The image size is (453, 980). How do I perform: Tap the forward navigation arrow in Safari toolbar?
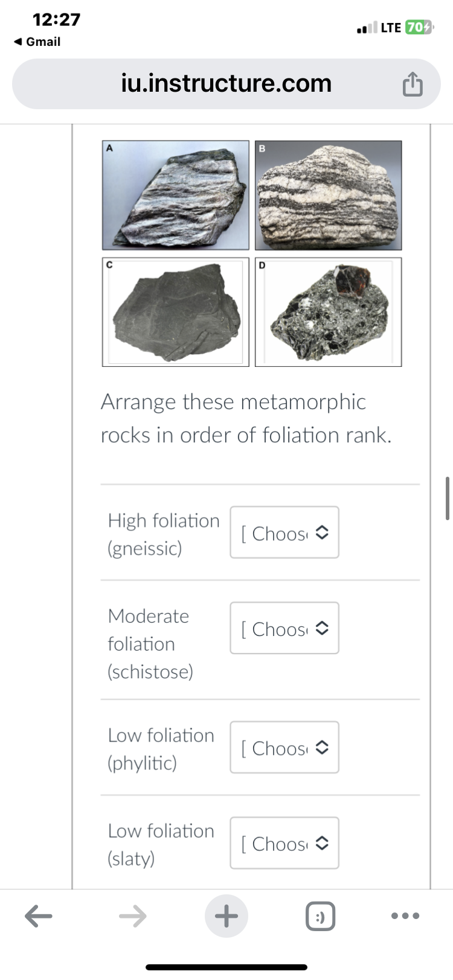pyautogui.click(x=133, y=915)
